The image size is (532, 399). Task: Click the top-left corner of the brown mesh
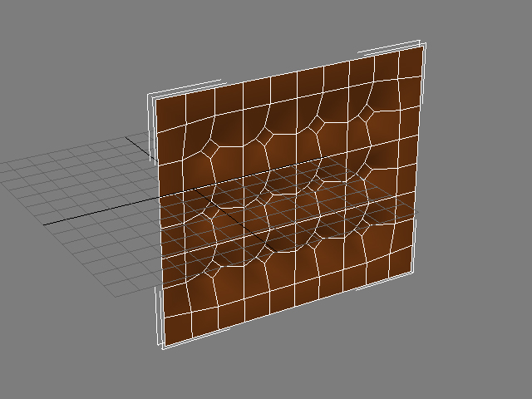[155, 96]
